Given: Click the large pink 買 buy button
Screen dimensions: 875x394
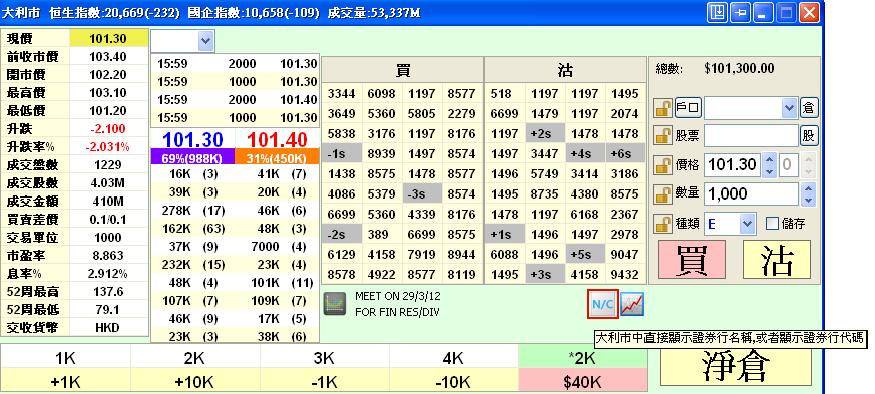Looking at the screenshot, I should (x=692, y=260).
